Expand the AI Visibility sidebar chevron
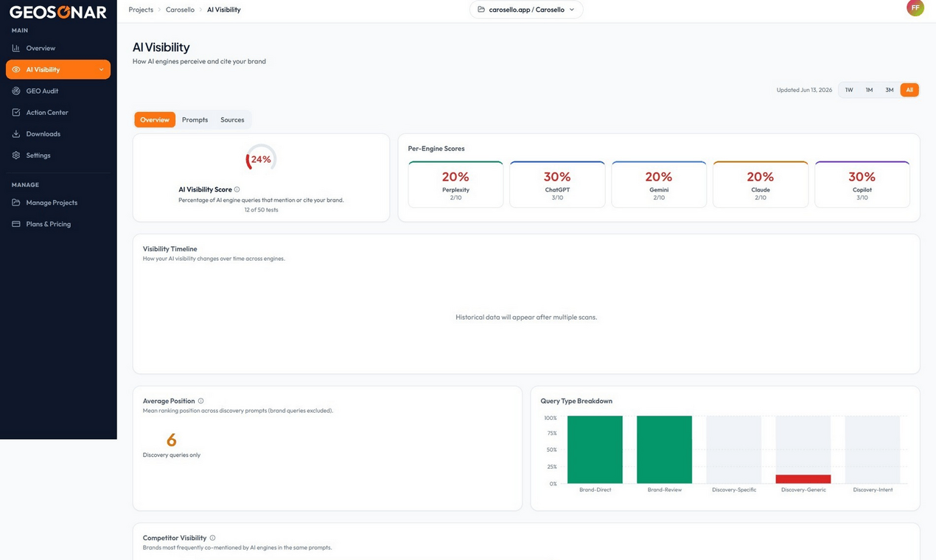Screen dimensions: 936x560 click(101, 70)
